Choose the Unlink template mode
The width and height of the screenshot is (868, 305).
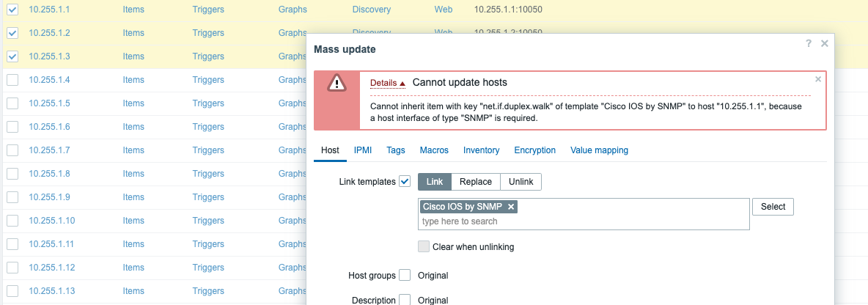[521, 182]
